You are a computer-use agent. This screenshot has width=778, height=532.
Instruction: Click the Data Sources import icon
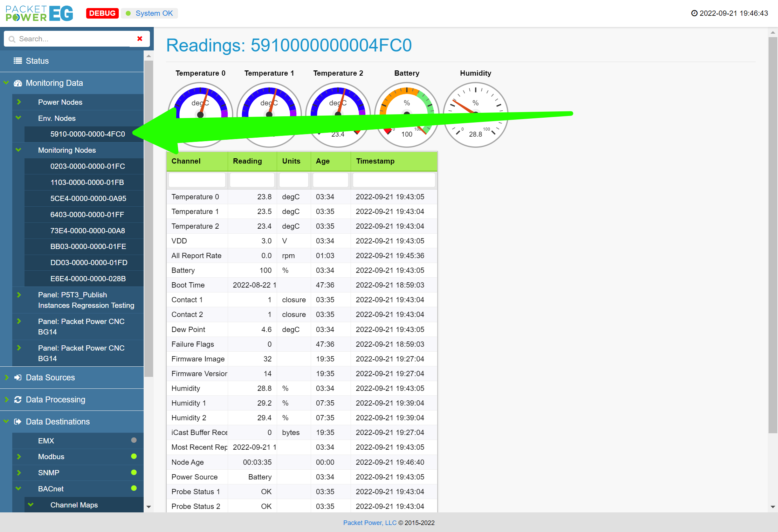pos(18,378)
